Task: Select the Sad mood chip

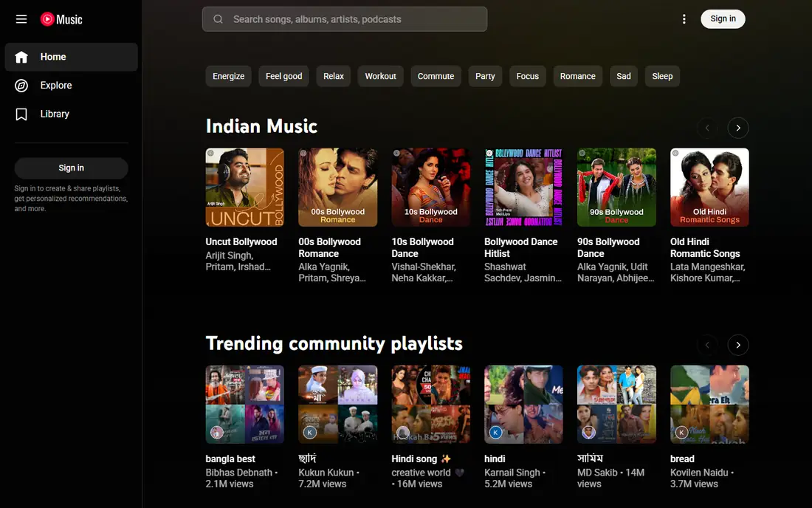Action: tap(624, 76)
